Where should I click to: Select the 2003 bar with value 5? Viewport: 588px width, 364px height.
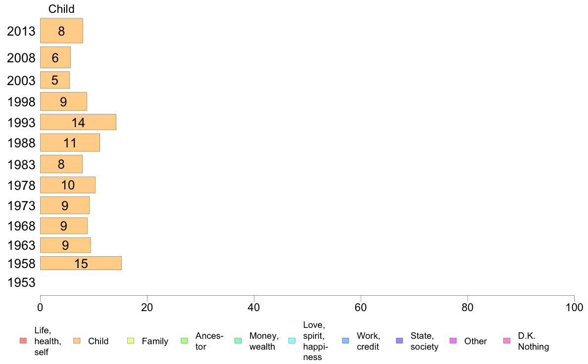coord(55,80)
